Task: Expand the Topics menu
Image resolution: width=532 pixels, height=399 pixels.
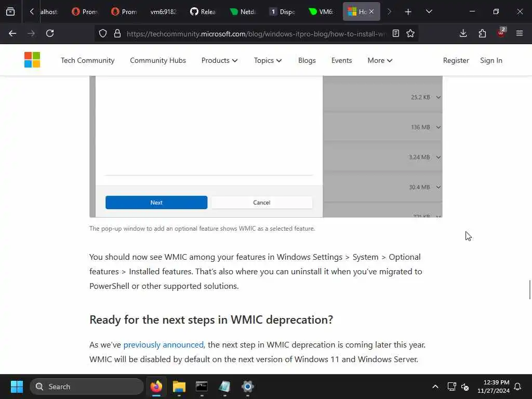Action: [x=268, y=60]
